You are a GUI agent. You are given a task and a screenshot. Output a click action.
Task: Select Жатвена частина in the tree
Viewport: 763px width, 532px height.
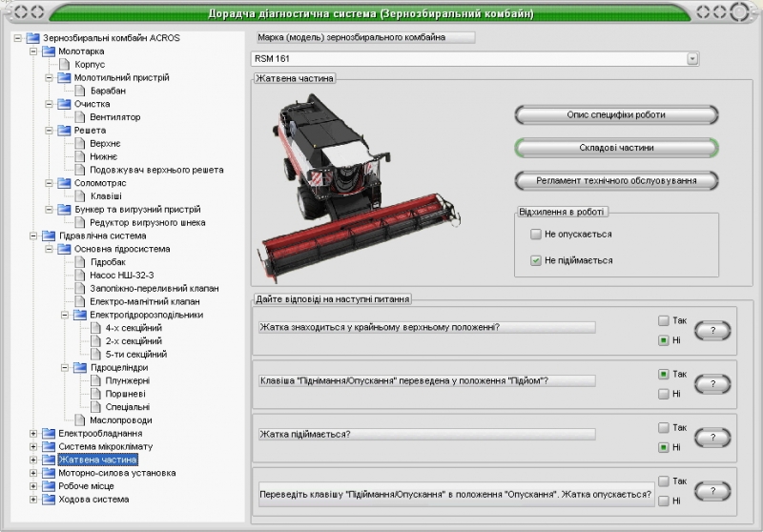[x=98, y=459]
